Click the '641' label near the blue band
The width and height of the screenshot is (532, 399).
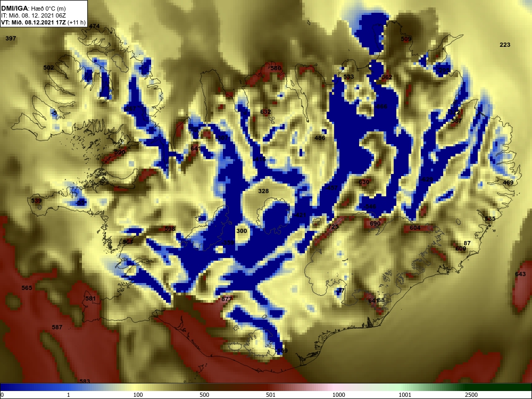[x=196, y=148]
